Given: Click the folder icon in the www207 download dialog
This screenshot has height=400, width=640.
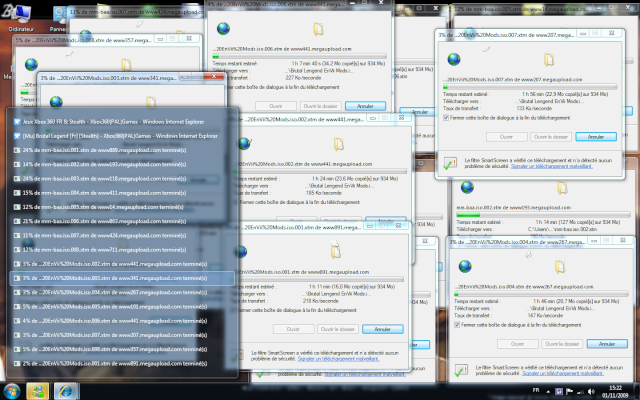Looking at the screenshot, I should [549, 60].
